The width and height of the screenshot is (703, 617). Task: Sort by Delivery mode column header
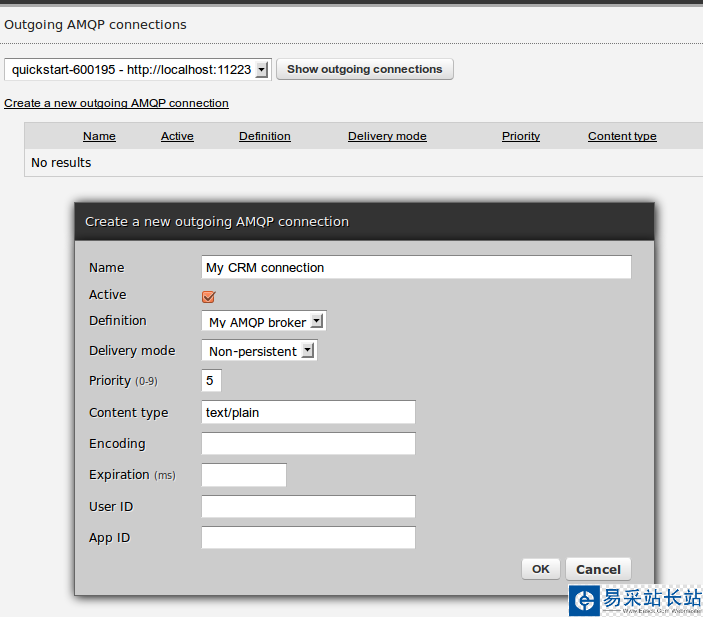click(x=387, y=136)
